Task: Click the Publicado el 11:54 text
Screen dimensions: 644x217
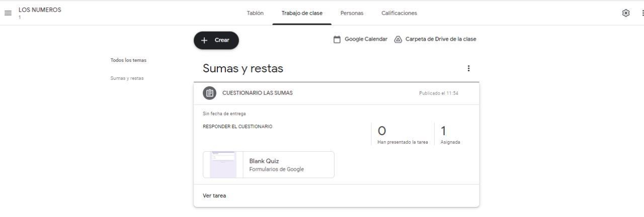Action: [x=439, y=93]
